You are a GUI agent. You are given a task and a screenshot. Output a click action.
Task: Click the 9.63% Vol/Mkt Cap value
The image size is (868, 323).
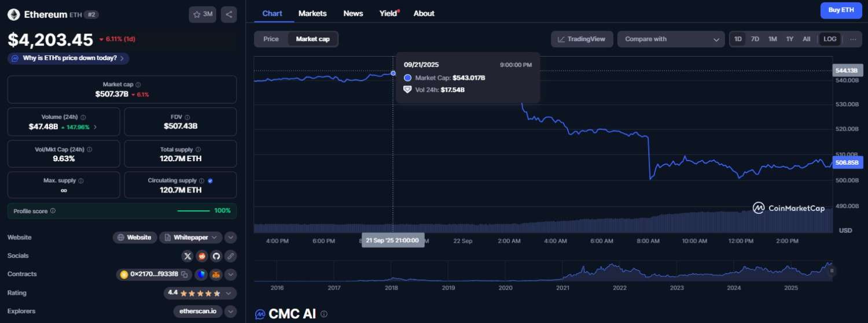point(64,158)
